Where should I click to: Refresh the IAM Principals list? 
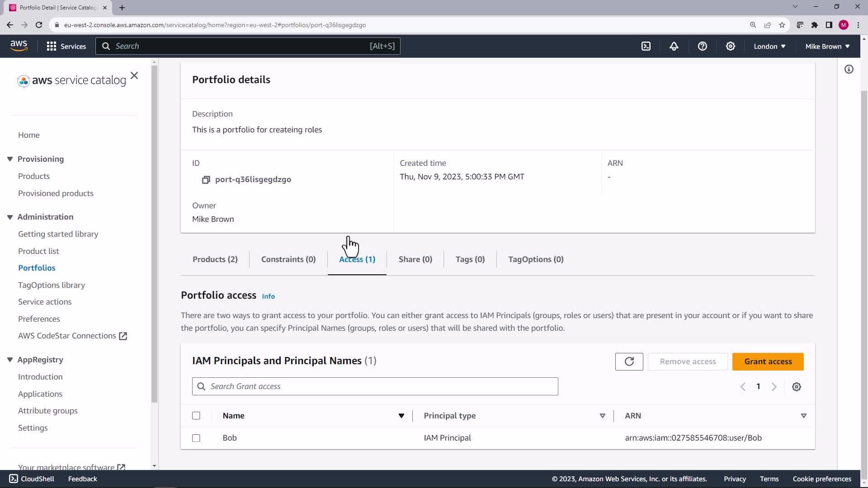[629, 361]
